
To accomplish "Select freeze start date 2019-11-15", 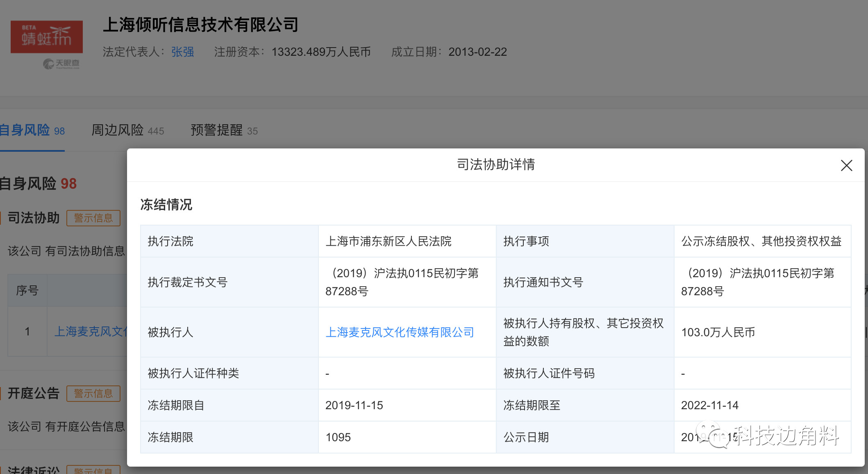I will coord(354,405).
